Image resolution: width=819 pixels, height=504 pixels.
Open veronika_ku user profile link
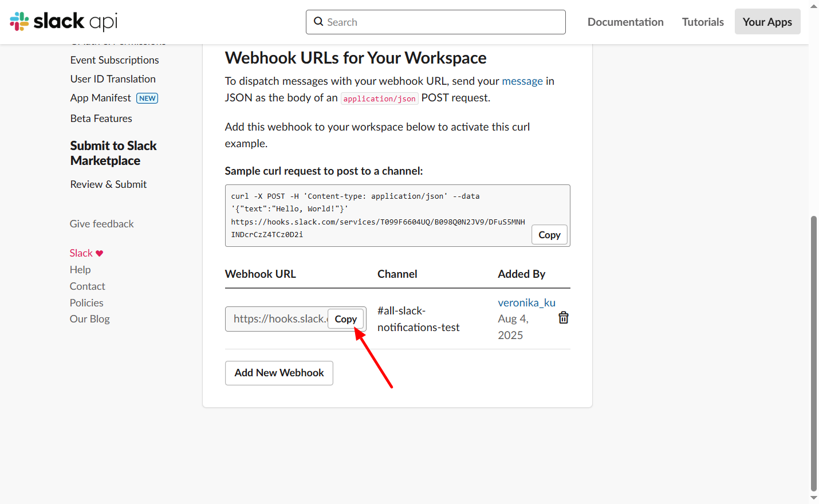point(526,302)
